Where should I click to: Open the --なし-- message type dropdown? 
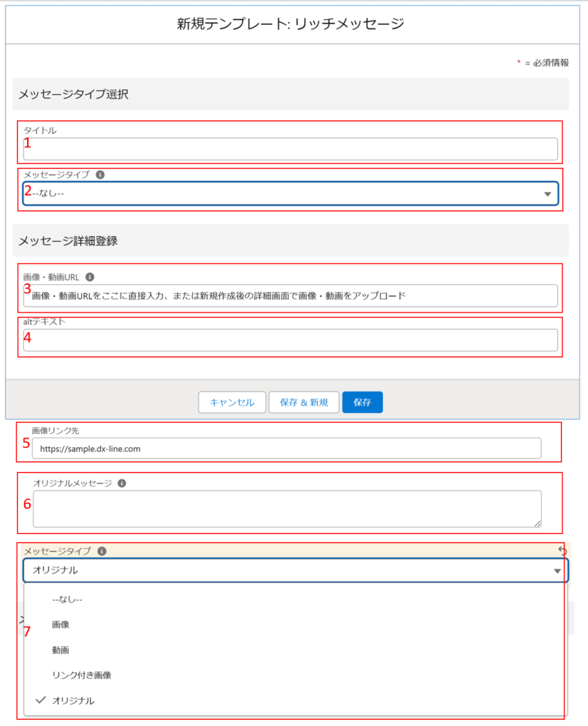290,194
